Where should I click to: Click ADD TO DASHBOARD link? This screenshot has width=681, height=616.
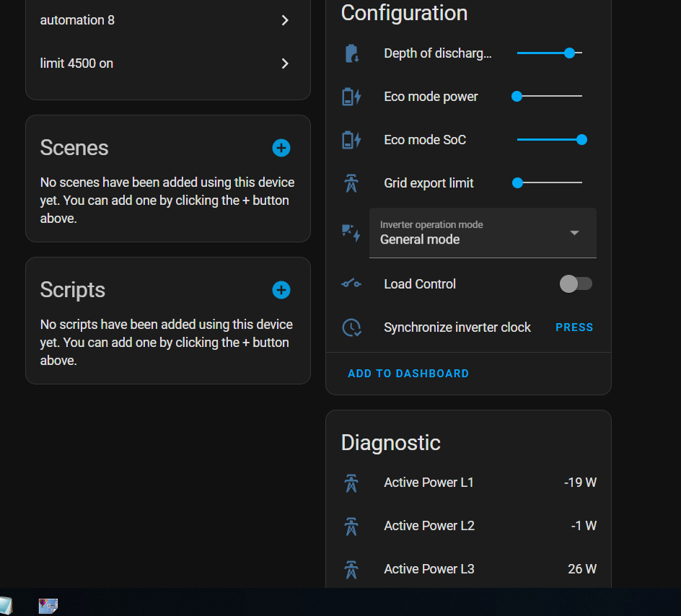pyautogui.click(x=408, y=374)
